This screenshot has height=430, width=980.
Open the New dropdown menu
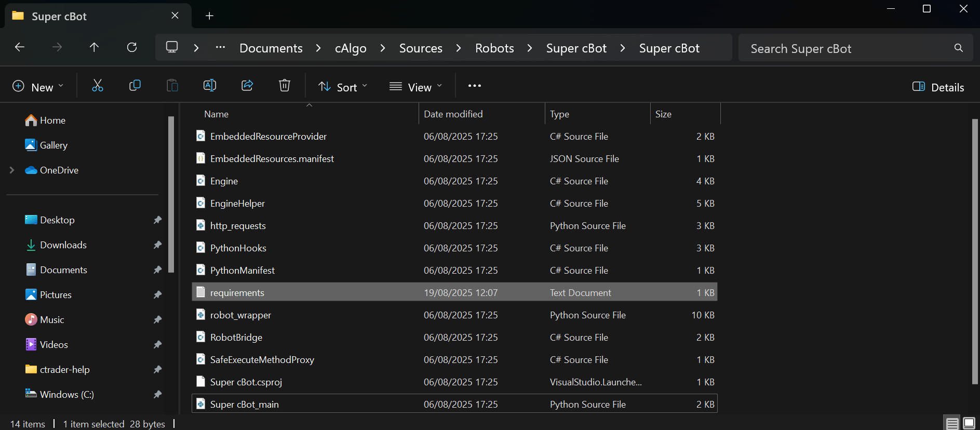pos(38,86)
